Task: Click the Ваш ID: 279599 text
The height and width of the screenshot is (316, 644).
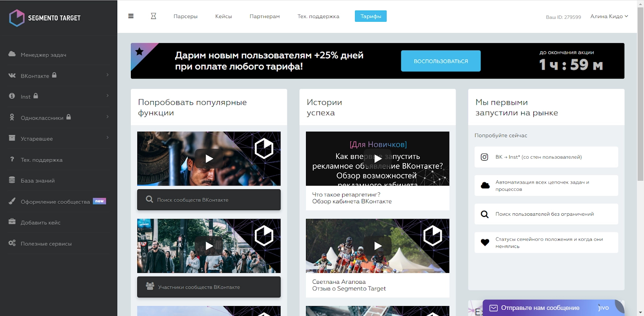Action: pyautogui.click(x=563, y=17)
